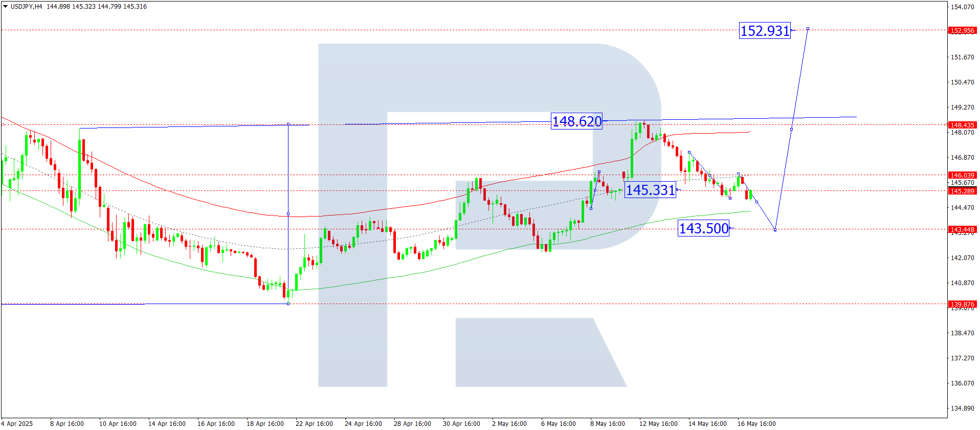Select the 143.500 price label
Image resolution: width=980 pixels, height=430 pixels.
[x=704, y=228]
